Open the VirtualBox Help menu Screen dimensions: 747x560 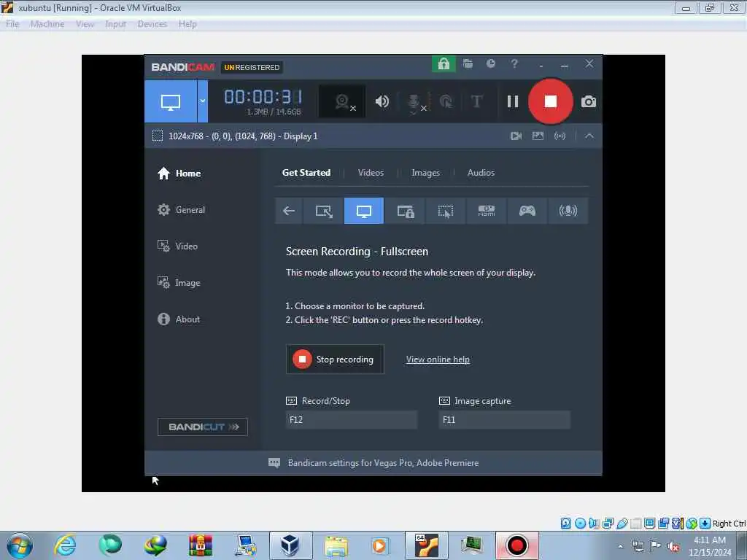187,24
